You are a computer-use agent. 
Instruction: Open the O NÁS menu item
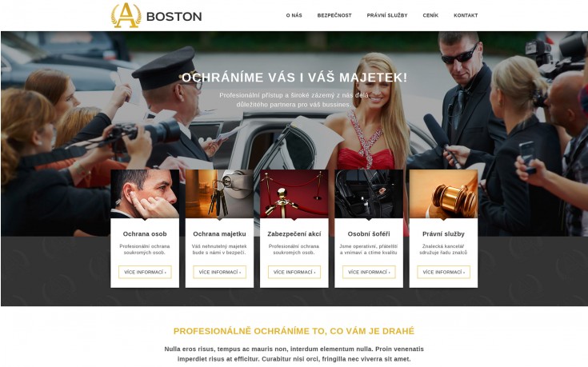pos(294,15)
